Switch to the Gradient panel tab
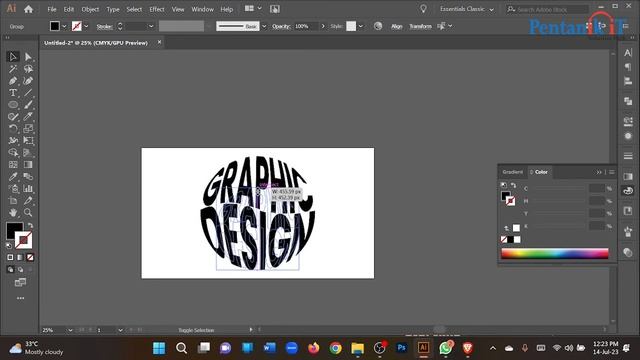Image resolution: width=640 pixels, height=360 pixels. click(513, 172)
